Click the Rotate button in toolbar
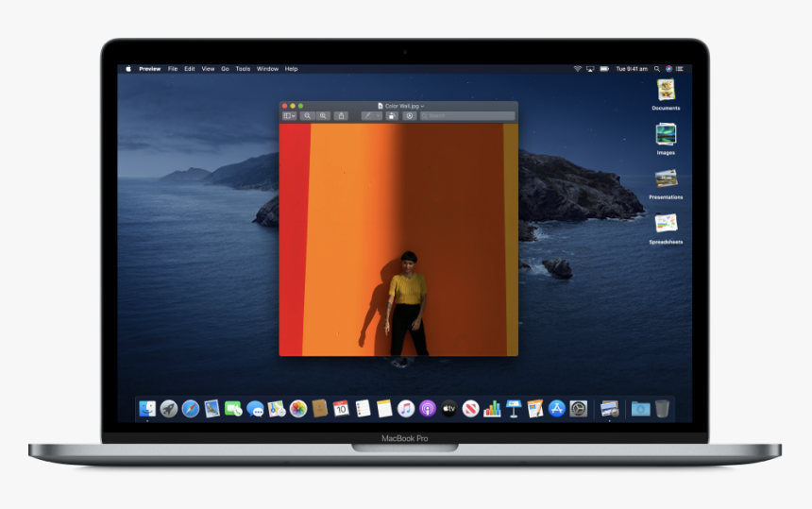Viewport: 812px width, 509px height. pos(392,116)
